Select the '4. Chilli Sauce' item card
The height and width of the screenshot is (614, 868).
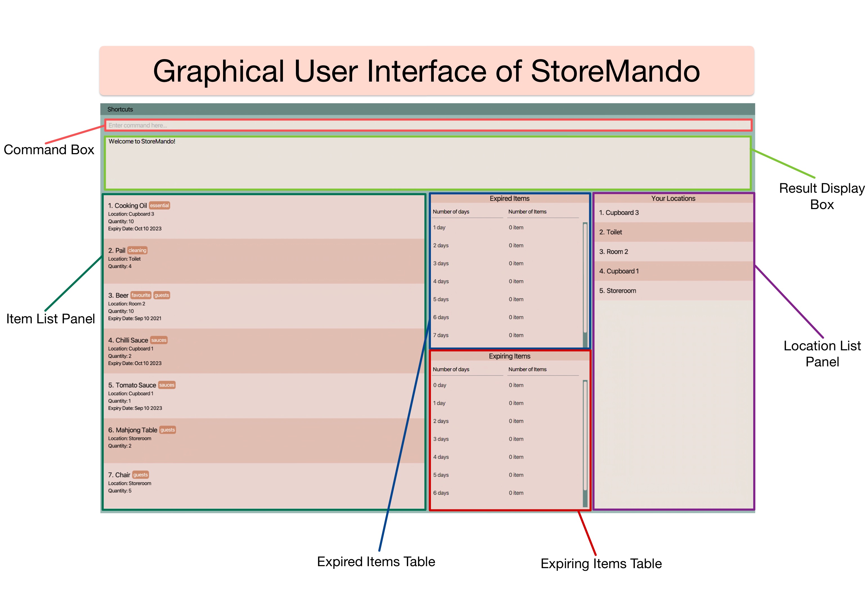264,351
